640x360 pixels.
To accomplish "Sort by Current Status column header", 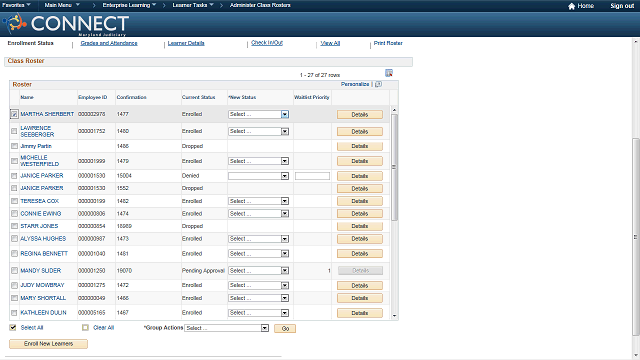I will pos(198,97).
